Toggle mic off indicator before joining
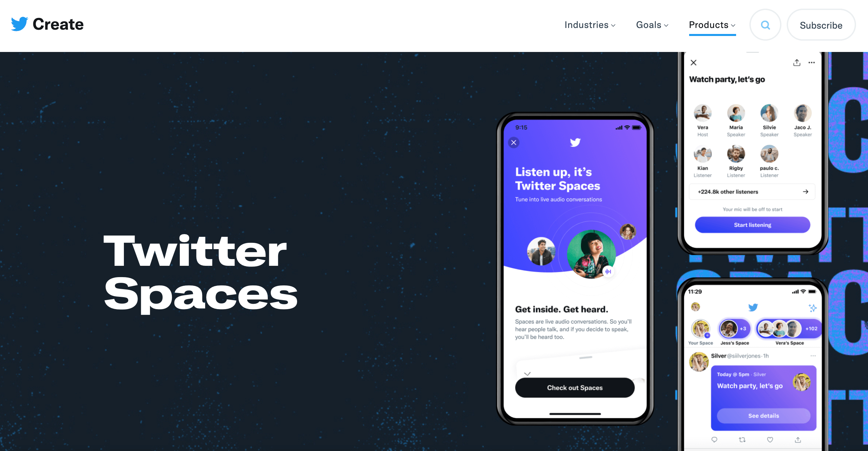868x451 pixels. tap(753, 210)
